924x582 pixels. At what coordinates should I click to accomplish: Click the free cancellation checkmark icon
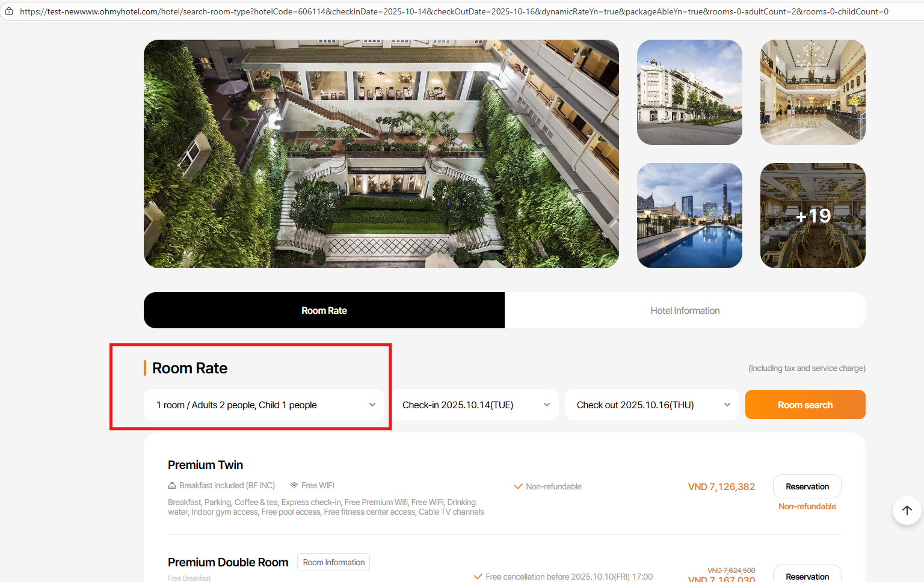(478, 577)
